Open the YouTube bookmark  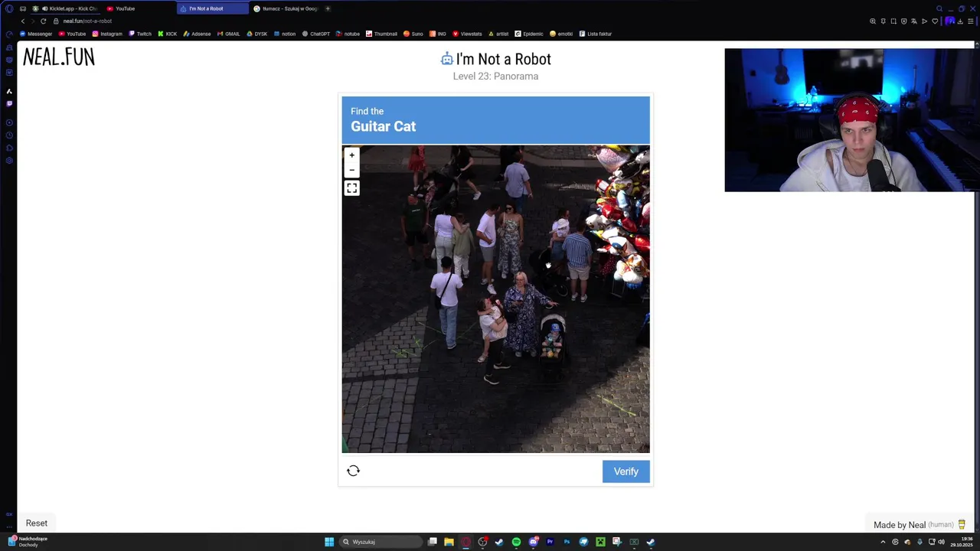pyautogui.click(x=72, y=34)
